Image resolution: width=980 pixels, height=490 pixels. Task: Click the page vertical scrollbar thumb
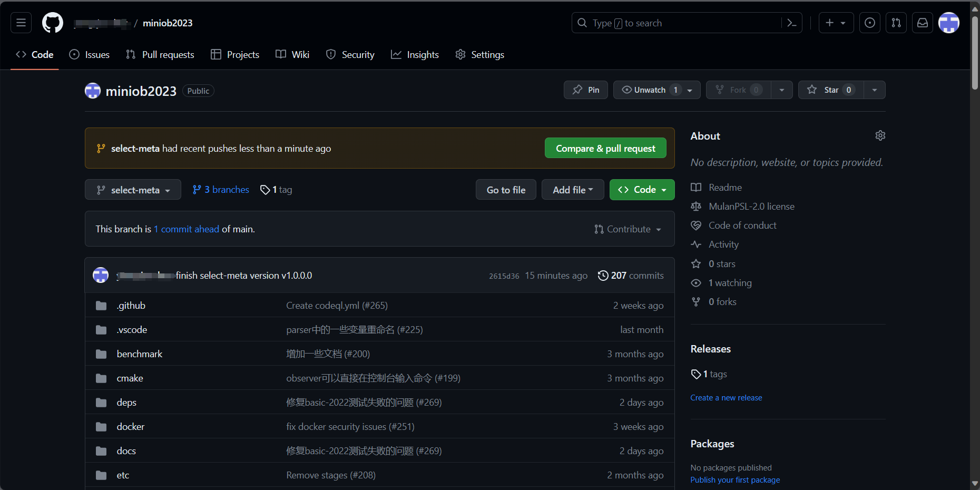pos(975,53)
